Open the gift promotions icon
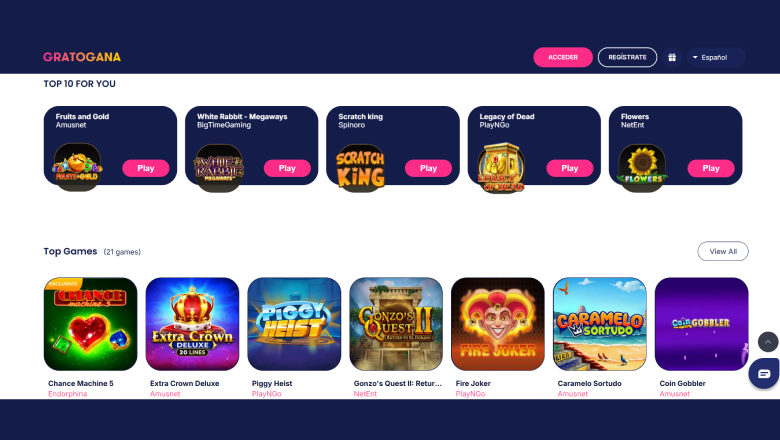 [x=672, y=57]
